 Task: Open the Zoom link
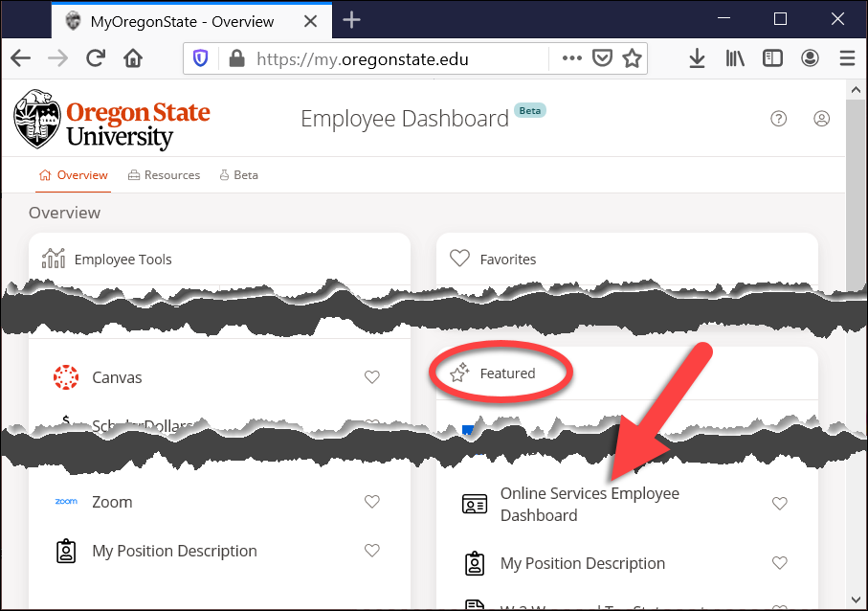[x=112, y=502]
